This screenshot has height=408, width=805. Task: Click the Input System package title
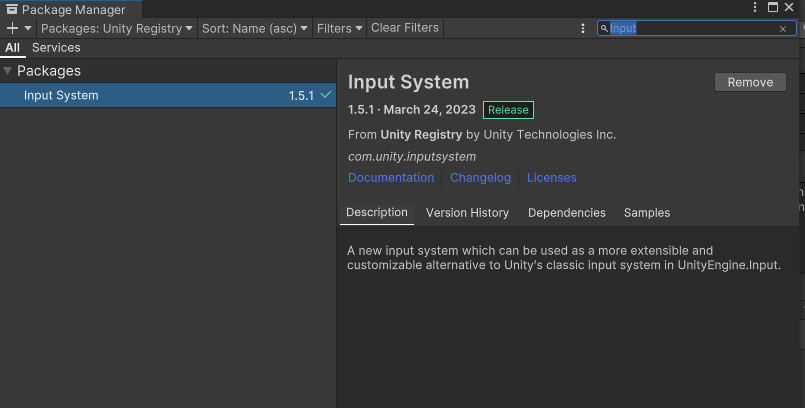click(x=409, y=82)
